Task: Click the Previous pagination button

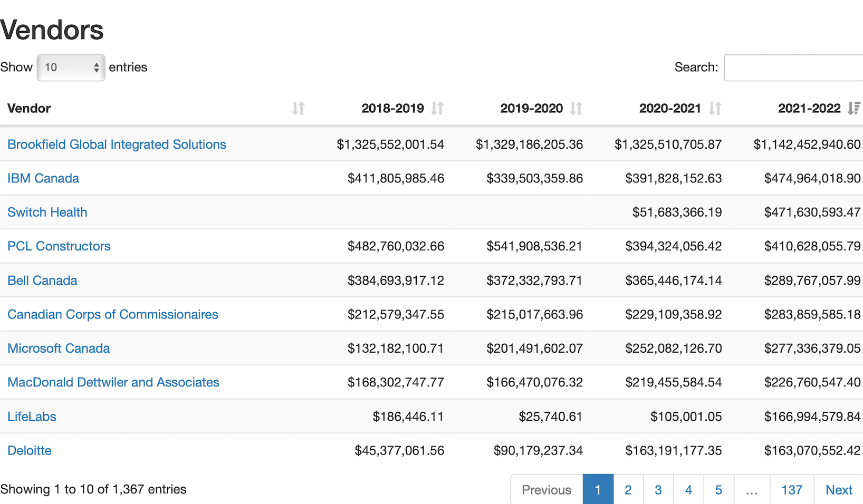Action: (x=546, y=490)
